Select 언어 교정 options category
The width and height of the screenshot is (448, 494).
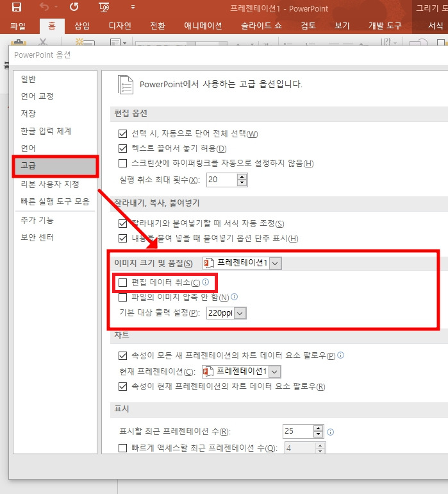[x=55, y=96]
